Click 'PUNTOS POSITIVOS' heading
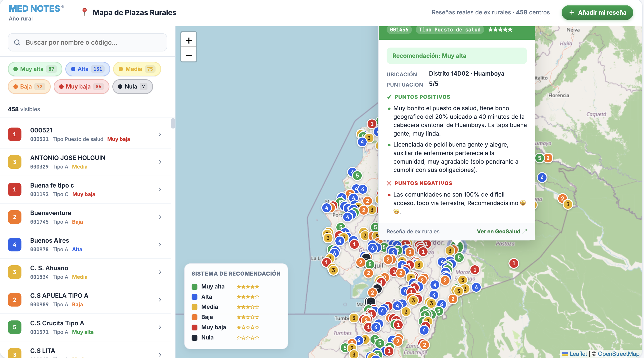 [x=422, y=97]
